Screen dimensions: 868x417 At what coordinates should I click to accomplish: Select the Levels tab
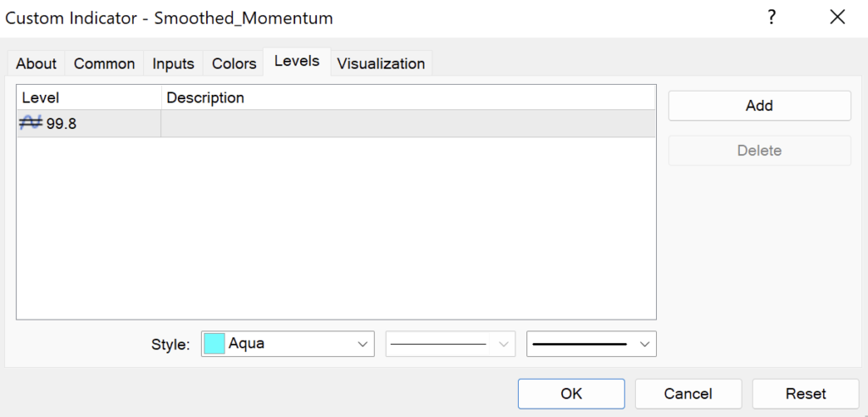tap(297, 61)
